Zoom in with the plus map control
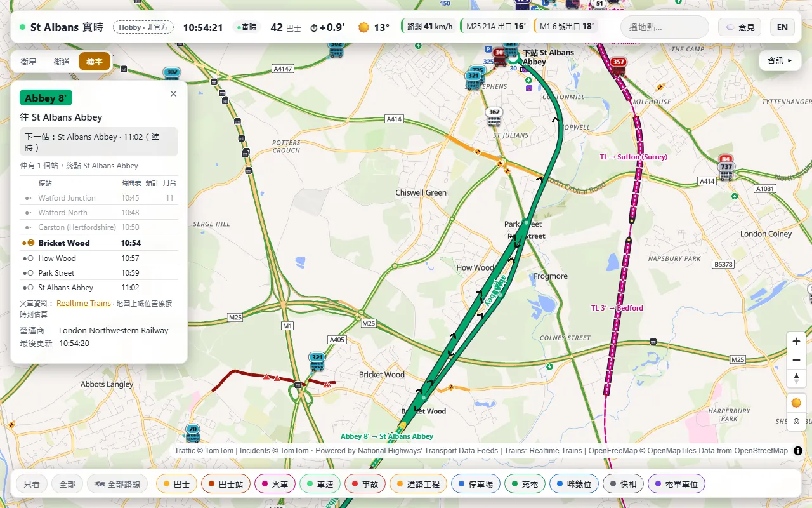Image resolution: width=812 pixels, height=508 pixels. tap(796, 341)
